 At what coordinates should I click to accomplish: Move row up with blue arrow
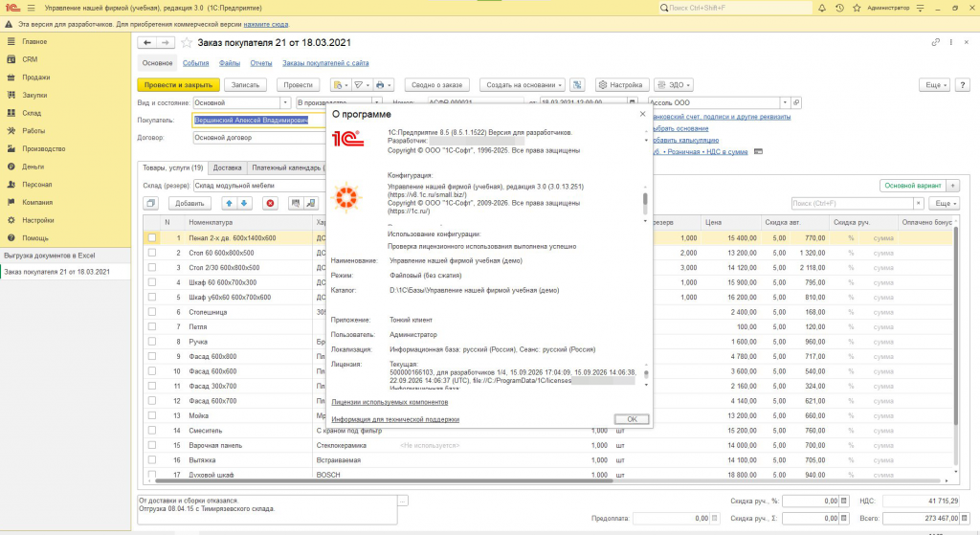229,203
